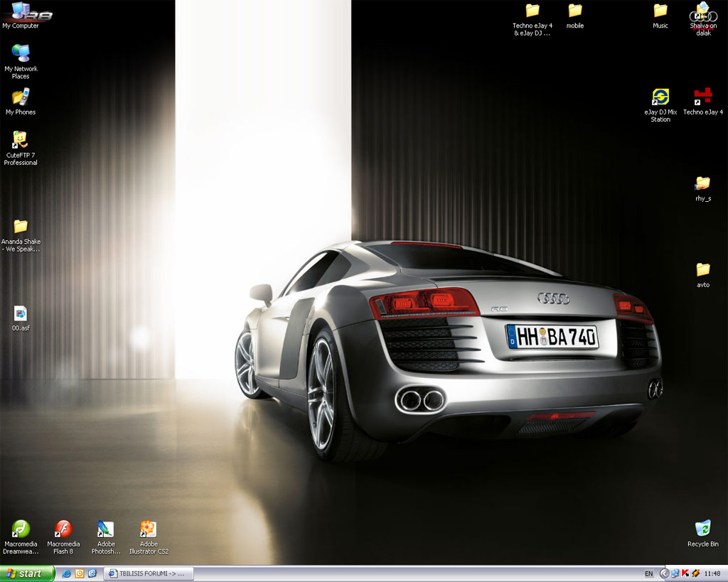Click the 11:48 system clock
The height and width of the screenshot is (582, 728).
point(712,573)
